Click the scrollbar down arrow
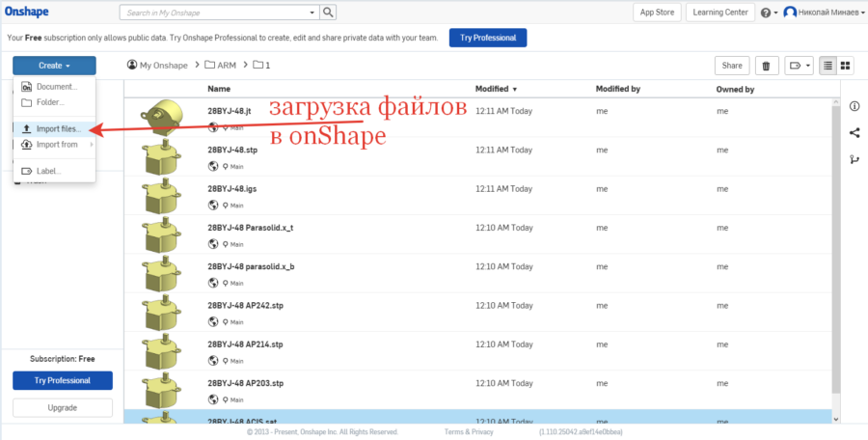 click(836, 420)
